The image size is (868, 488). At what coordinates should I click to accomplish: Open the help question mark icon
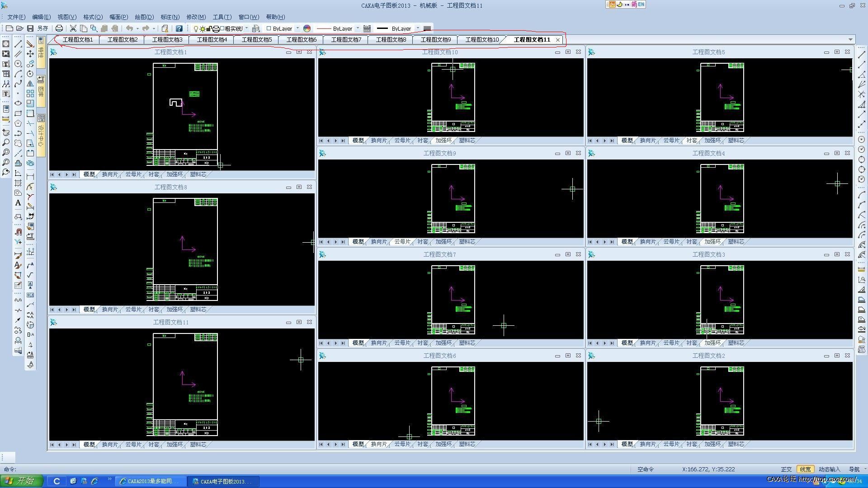[x=179, y=28]
